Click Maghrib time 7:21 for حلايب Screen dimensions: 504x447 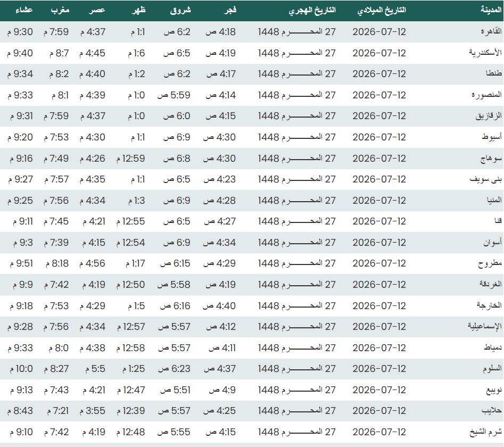58,411
